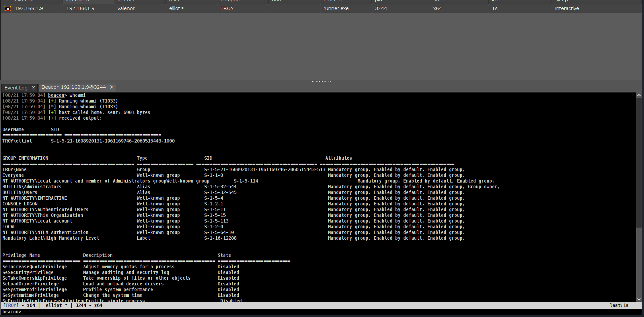Click the dotted split pane divider handle

point(321,82)
